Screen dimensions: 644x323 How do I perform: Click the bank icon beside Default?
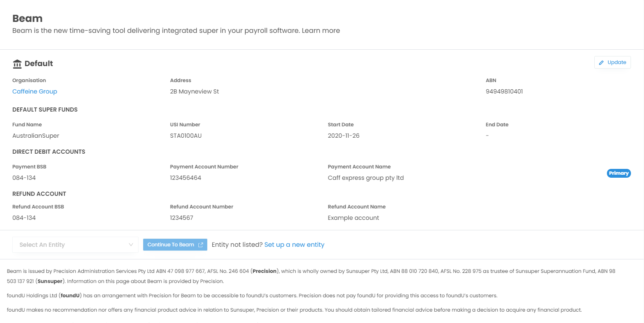click(x=17, y=64)
